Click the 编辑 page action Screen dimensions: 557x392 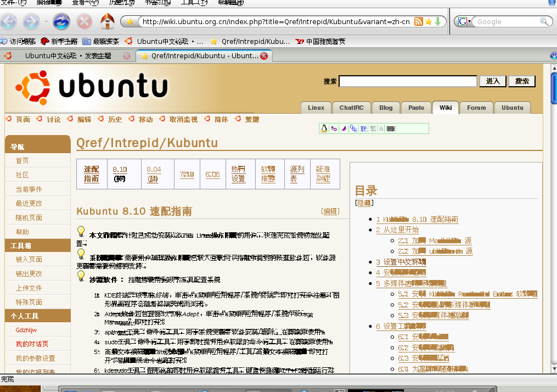84,120
